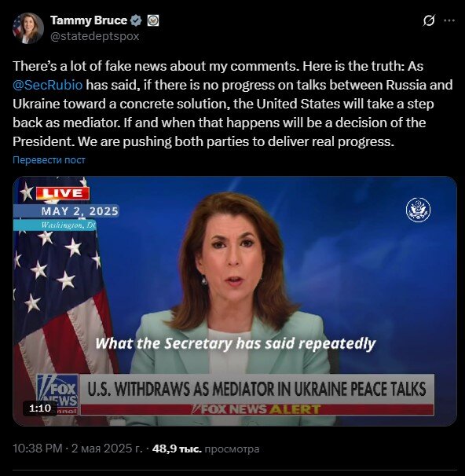465x476 pixels.
Task: Click Перевести пост to translate the post
Action: click(x=49, y=160)
